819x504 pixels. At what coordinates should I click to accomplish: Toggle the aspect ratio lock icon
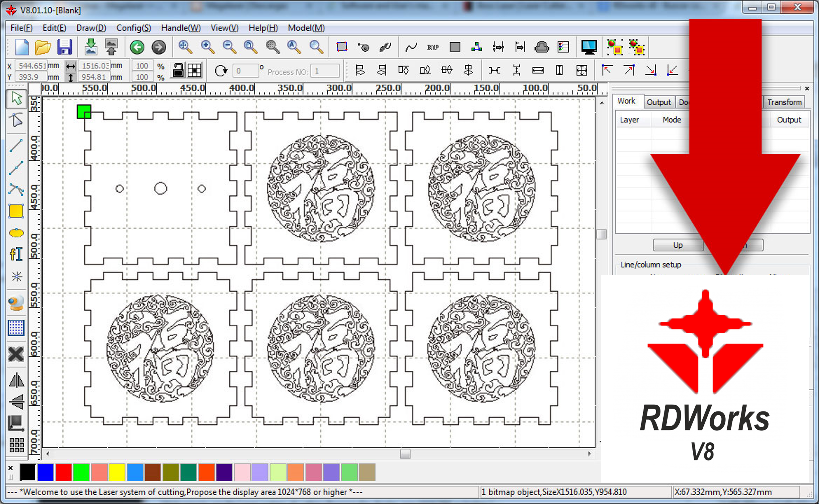coord(178,70)
